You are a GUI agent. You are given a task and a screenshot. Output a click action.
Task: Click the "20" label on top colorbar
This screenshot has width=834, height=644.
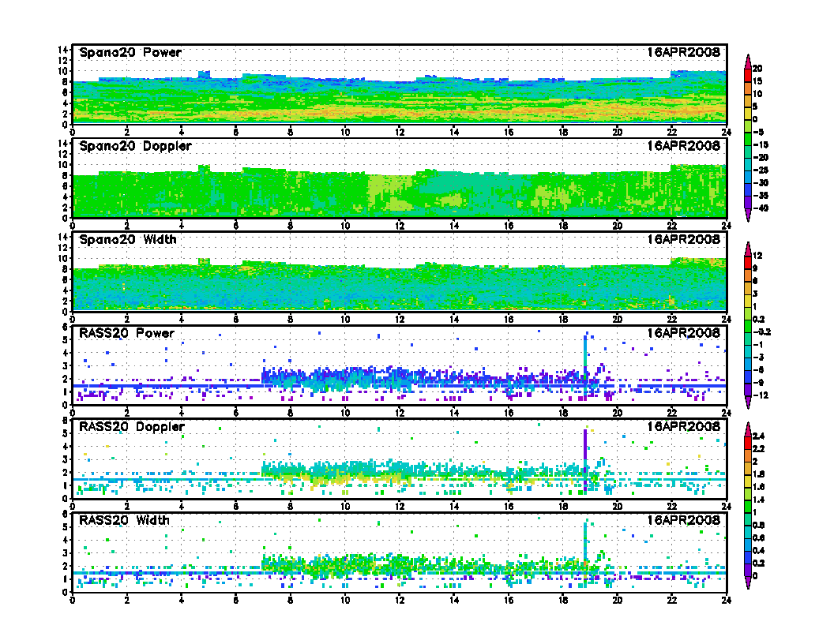point(757,69)
